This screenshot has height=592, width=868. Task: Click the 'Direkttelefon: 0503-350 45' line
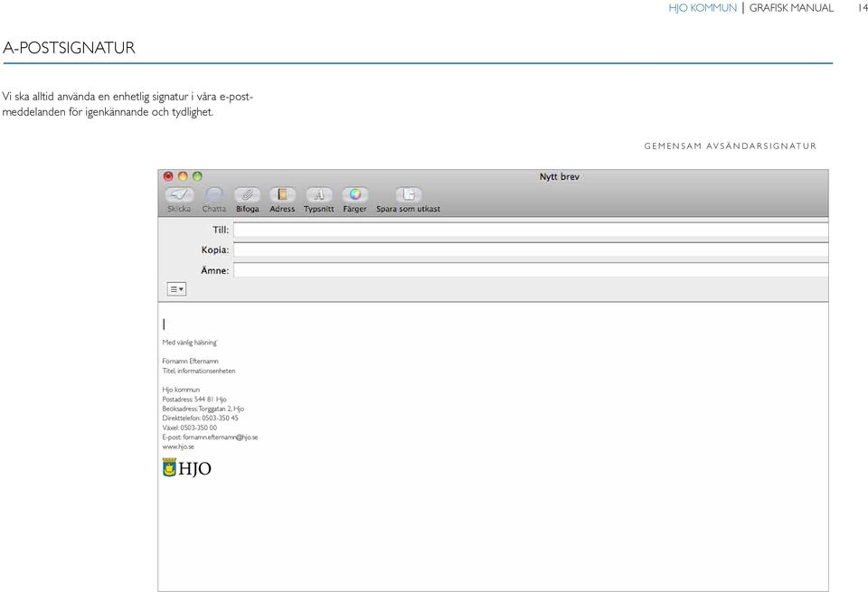(x=201, y=418)
